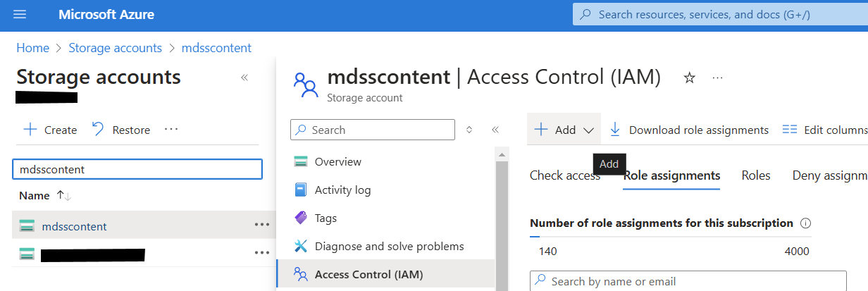Click Edit columns
Viewport: 868px width, 291px height.
click(x=825, y=130)
